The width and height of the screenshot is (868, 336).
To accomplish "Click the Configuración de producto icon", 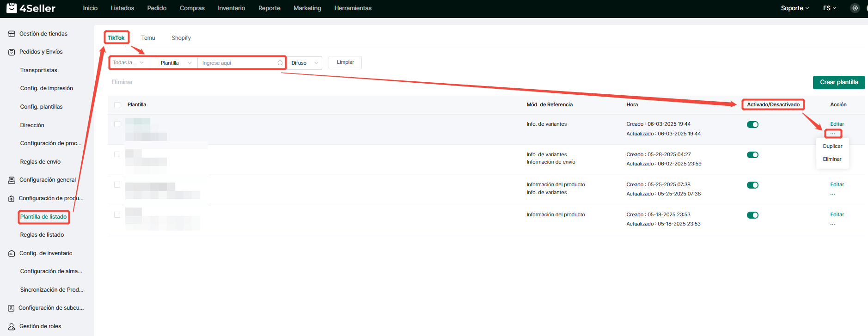I will click(x=12, y=198).
